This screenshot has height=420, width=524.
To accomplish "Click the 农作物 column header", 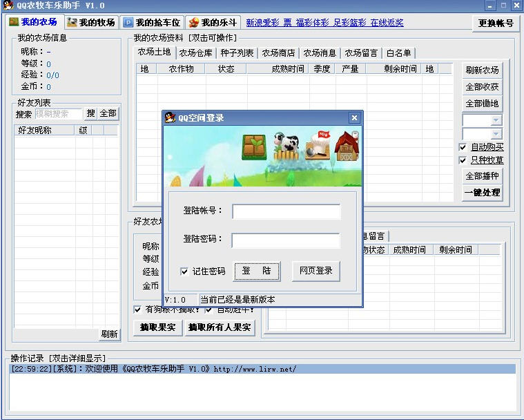I will pos(181,69).
